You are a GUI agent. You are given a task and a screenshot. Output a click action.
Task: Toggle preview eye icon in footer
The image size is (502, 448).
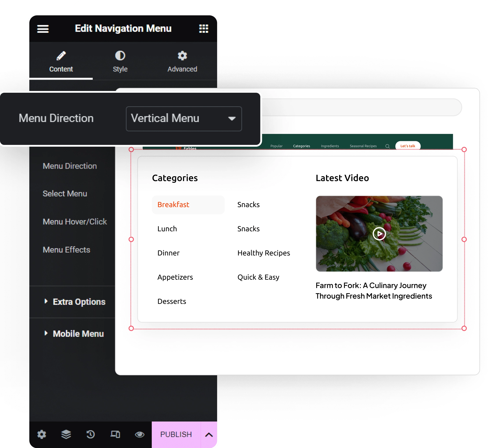pyautogui.click(x=140, y=435)
